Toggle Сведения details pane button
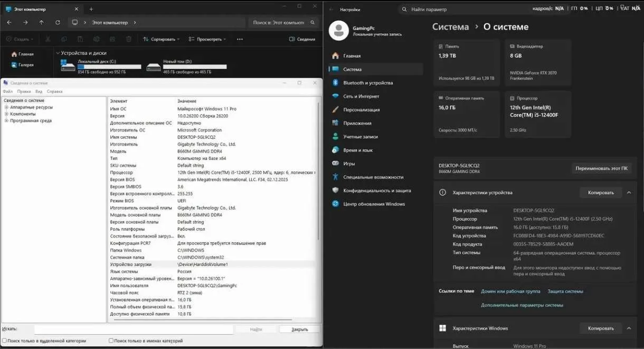This screenshot has width=644, height=349. point(302,39)
